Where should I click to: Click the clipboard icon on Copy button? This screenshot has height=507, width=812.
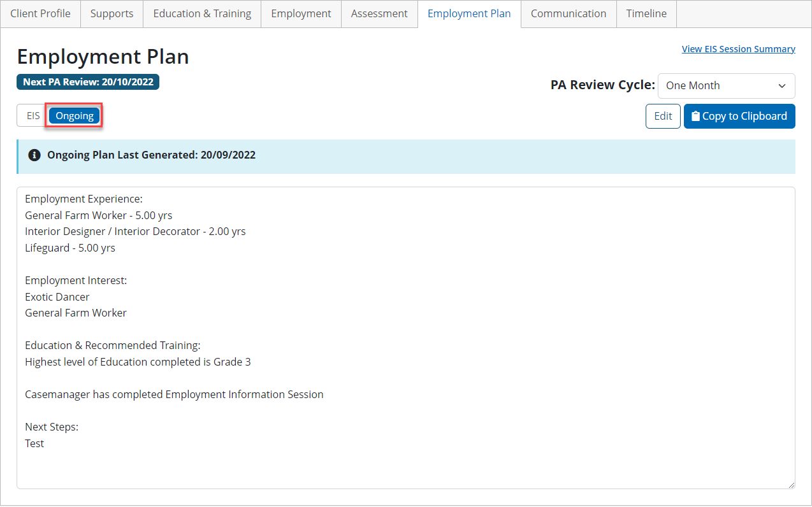(695, 116)
